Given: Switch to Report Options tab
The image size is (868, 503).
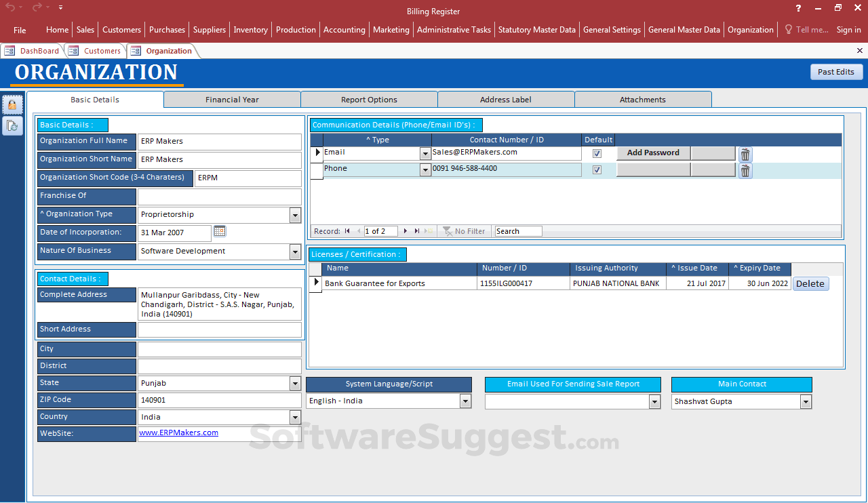Looking at the screenshot, I should (x=369, y=100).
